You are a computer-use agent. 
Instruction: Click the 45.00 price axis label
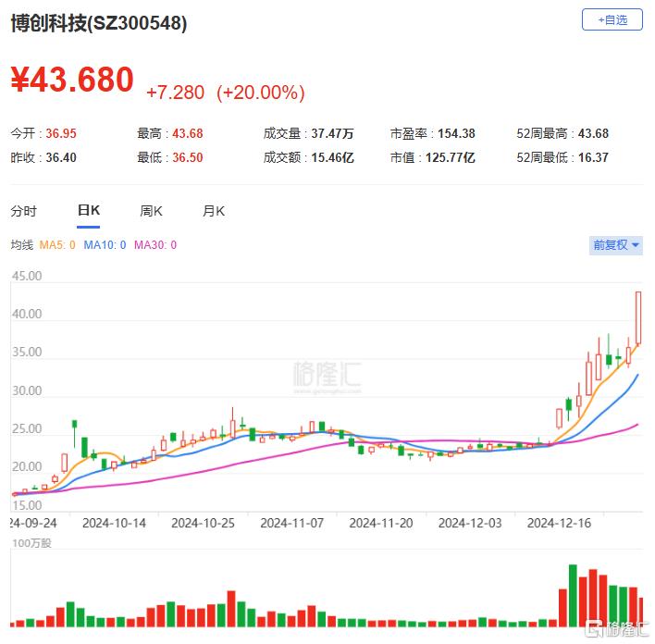click(27, 277)
